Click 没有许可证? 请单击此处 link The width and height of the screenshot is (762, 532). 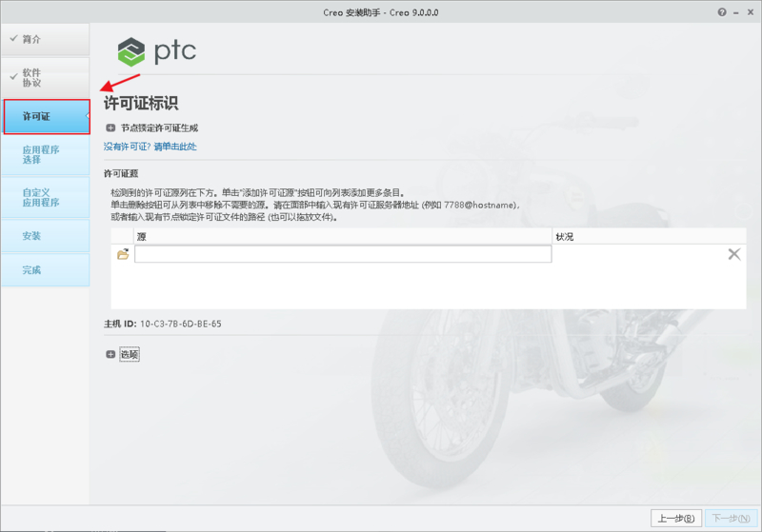(x=150, y=147)
